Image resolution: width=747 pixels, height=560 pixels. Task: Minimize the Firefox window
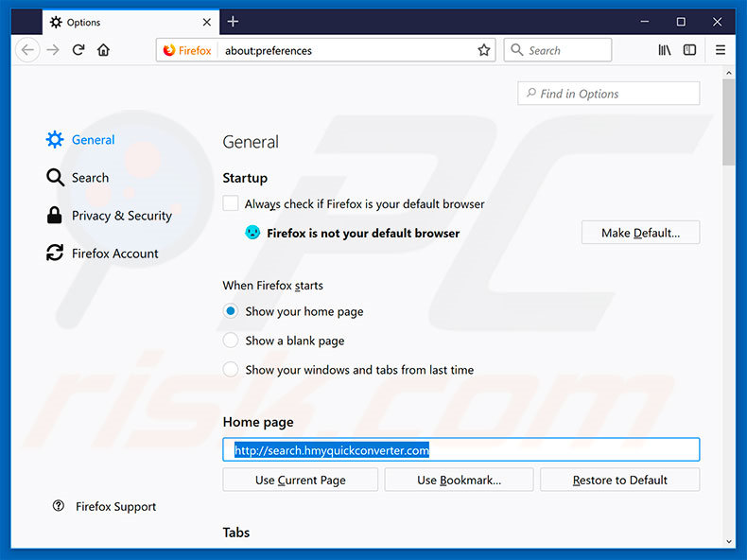(x=645, y=22)
